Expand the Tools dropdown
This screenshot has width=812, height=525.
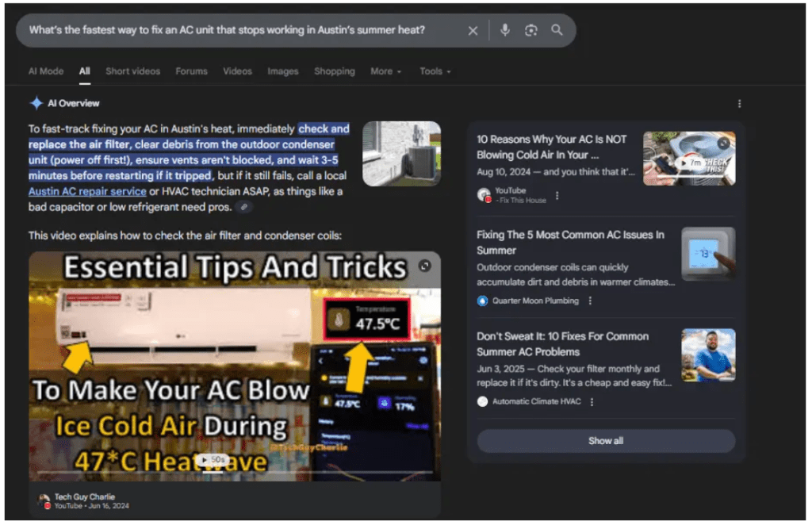tap(435, 71)
